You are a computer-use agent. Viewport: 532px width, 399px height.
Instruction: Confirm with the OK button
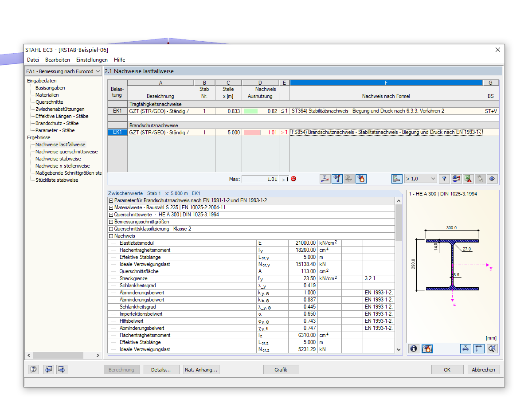(x=447, y=369)
